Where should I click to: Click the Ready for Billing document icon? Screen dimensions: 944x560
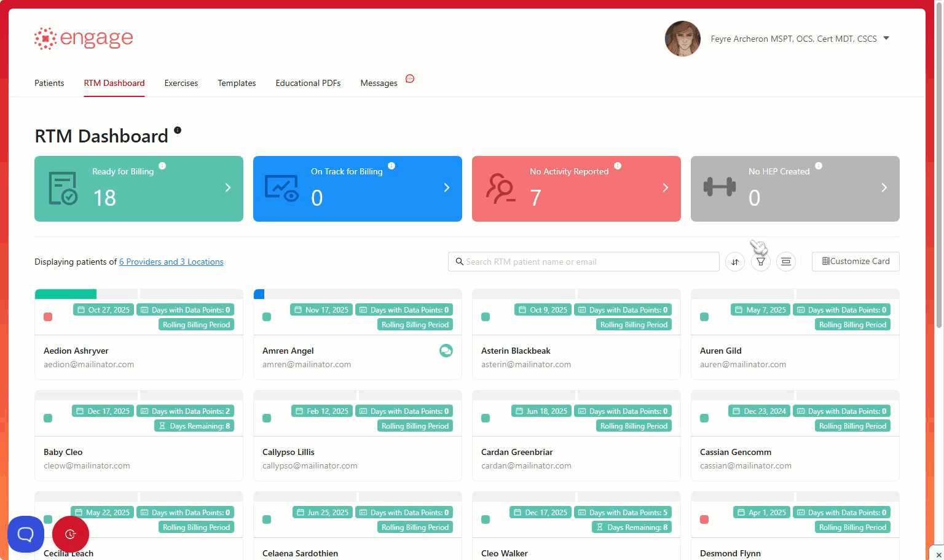(63, 188)
